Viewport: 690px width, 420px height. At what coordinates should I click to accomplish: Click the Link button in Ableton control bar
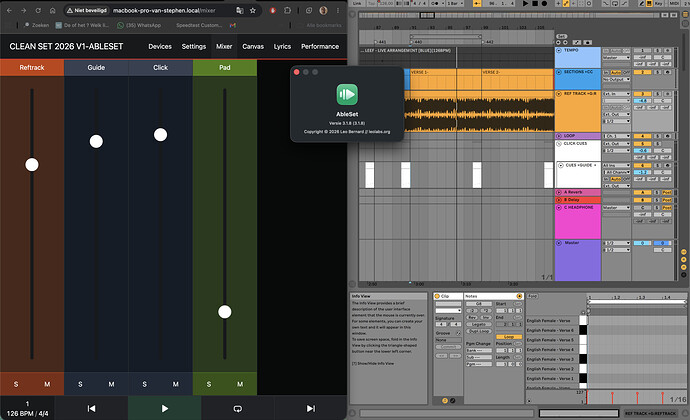[356, 4]
